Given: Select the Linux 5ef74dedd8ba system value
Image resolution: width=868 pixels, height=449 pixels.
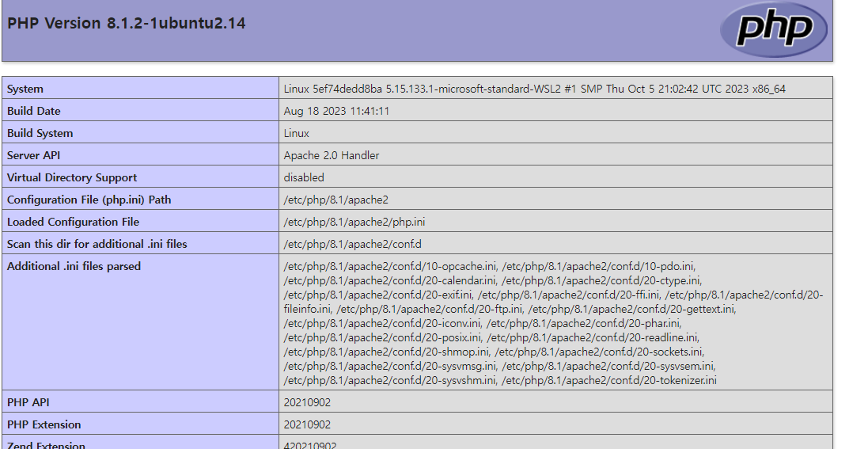Looking at the screenshot, I should 535,89.
